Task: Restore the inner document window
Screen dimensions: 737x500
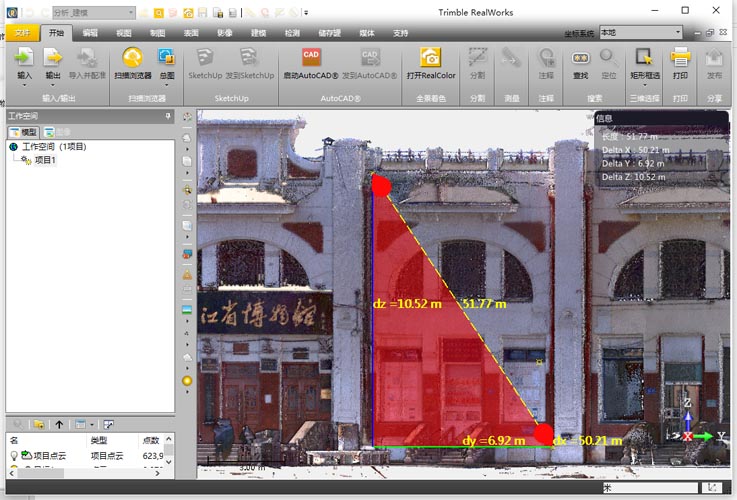Action: pos(710,32)
